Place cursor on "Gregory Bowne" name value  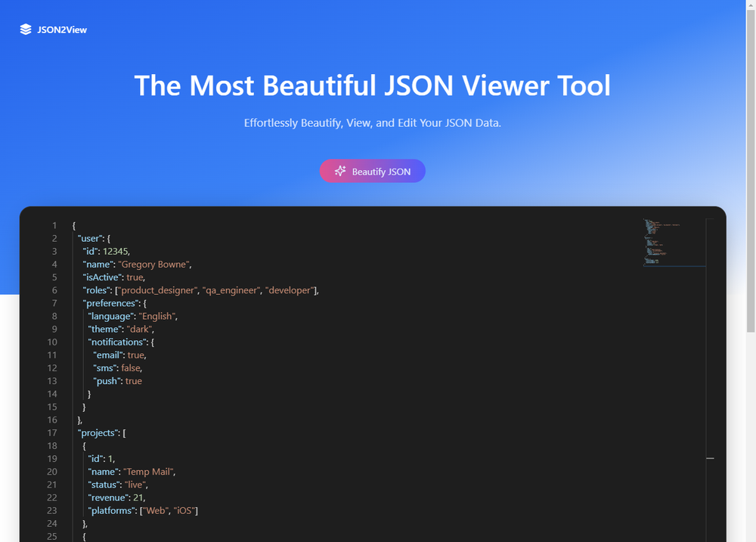153,265
